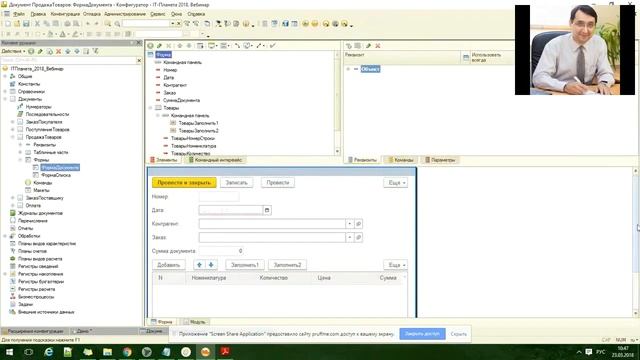The width and height of the screenshot is (640, 360).
Task: Click the Заполнить1 button
Action: 244,265
